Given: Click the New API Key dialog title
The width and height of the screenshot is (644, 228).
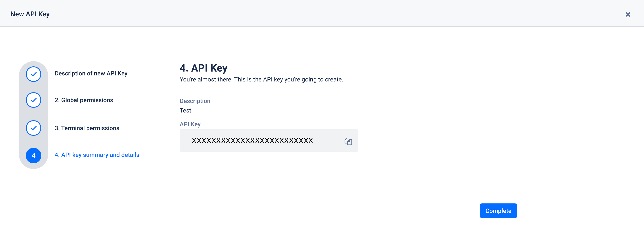Looking at the screenshot, I should click(x=30, y=14).
